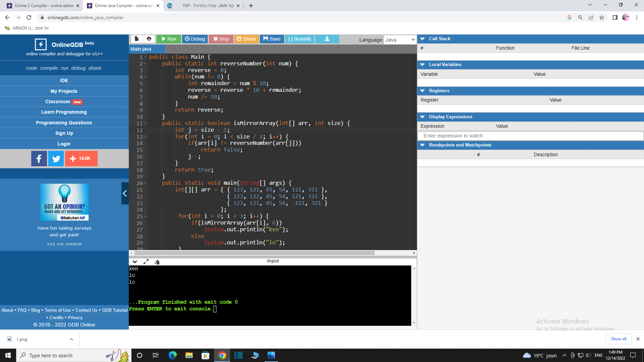Toggle code fold on line 11
This screenshot has height=362, width=644.
tap(145, 124)
